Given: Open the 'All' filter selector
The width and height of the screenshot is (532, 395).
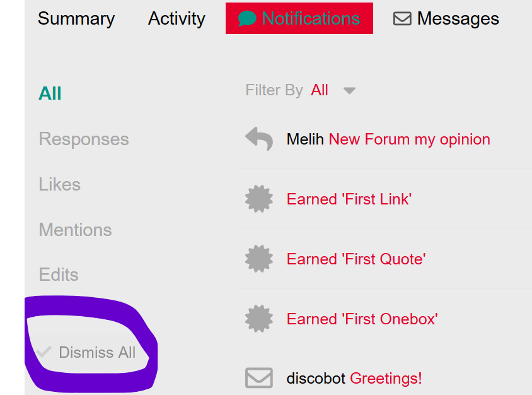Looking at the screenshot, I should coord(320,90).
